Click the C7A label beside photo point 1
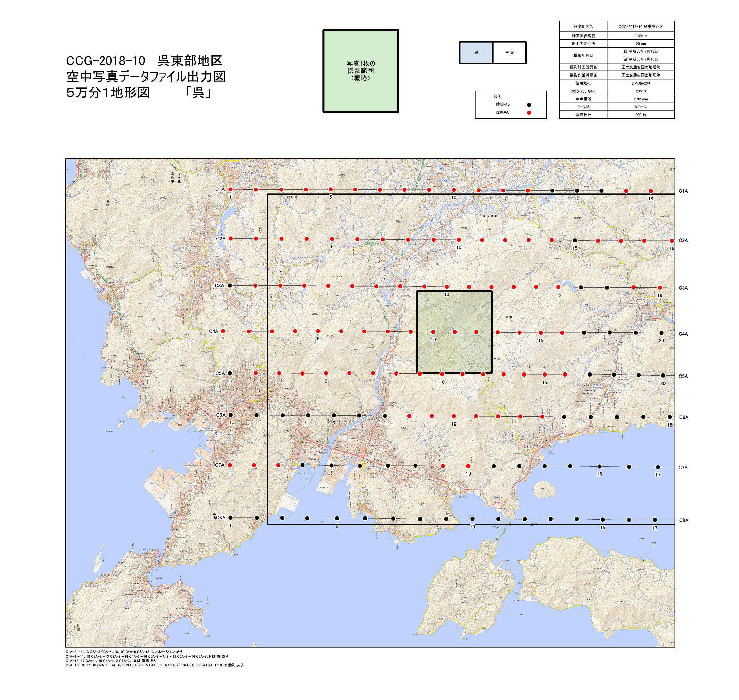The image size is (739, 700). tap(219, 465)
